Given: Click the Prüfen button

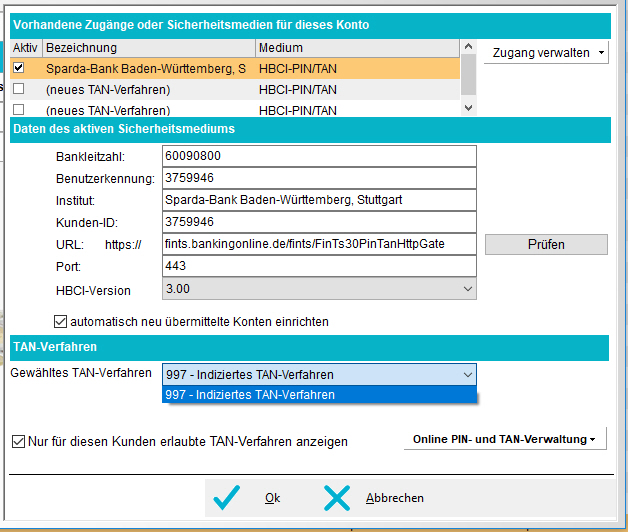Looking at the screenshot, I should 546,244.
